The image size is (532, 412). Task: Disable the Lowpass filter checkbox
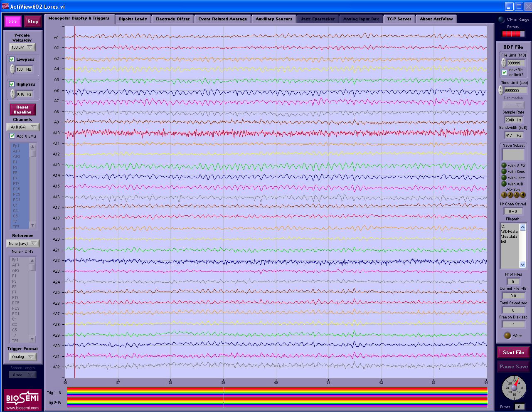[12, 59]
